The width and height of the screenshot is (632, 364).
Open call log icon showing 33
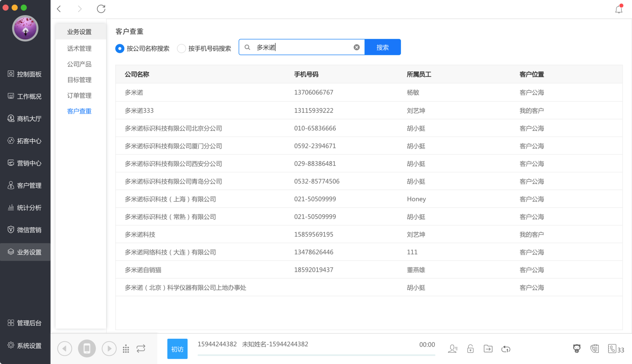(x=616, y=349)
